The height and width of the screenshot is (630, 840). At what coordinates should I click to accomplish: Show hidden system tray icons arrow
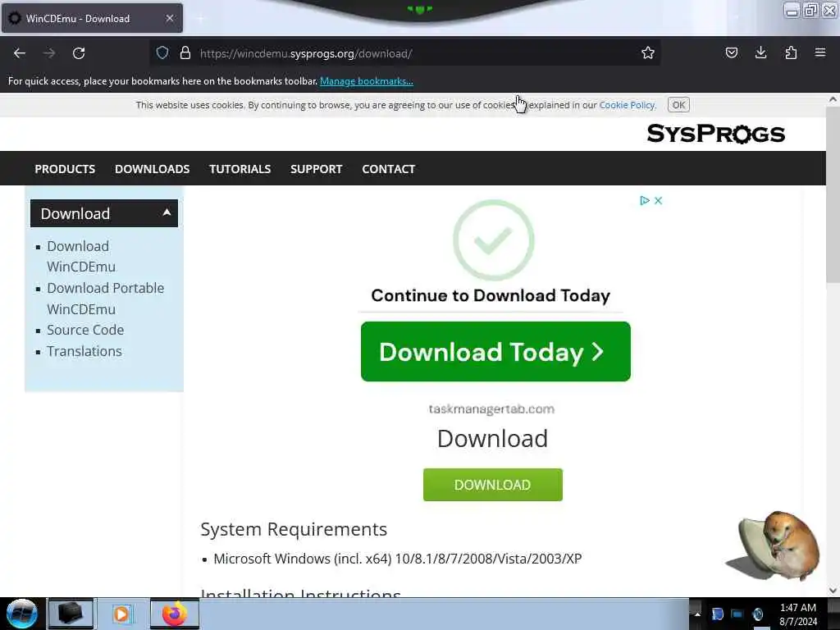[697, 614]
